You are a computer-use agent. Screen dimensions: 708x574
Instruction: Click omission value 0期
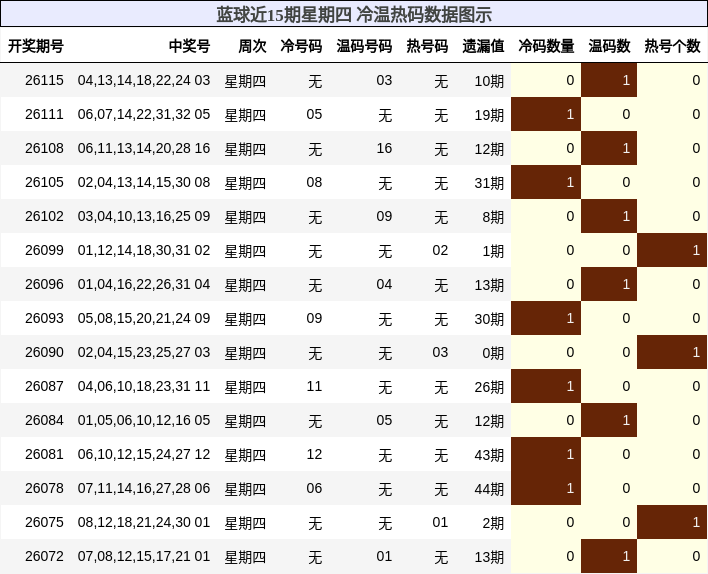pyautogui.click(x=493, y=353)
